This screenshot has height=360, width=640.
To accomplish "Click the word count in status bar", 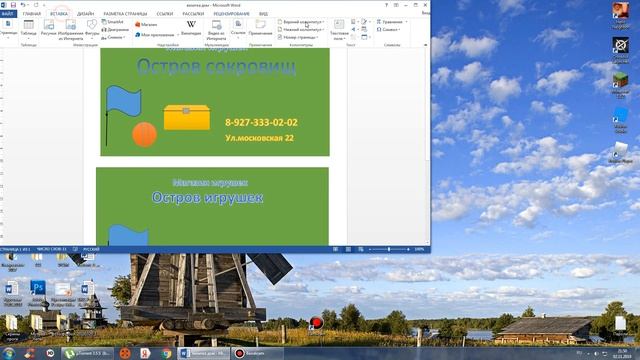I will (x=51, y=249).
